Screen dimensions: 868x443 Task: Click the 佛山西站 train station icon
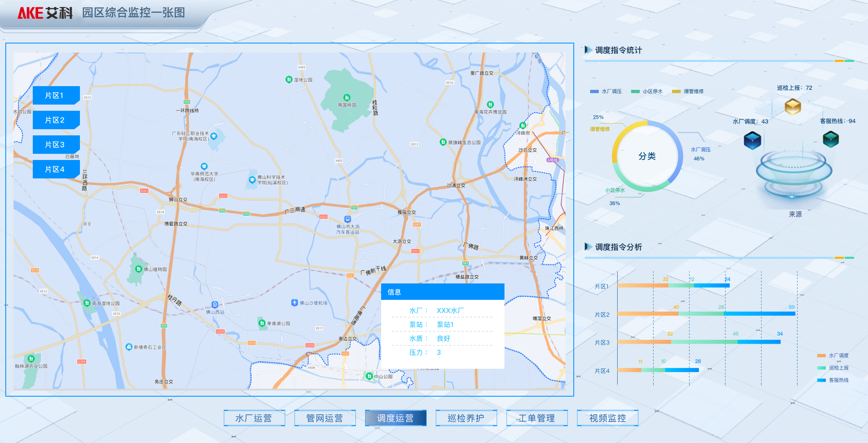pyautogui.click(x=215, y=305)
